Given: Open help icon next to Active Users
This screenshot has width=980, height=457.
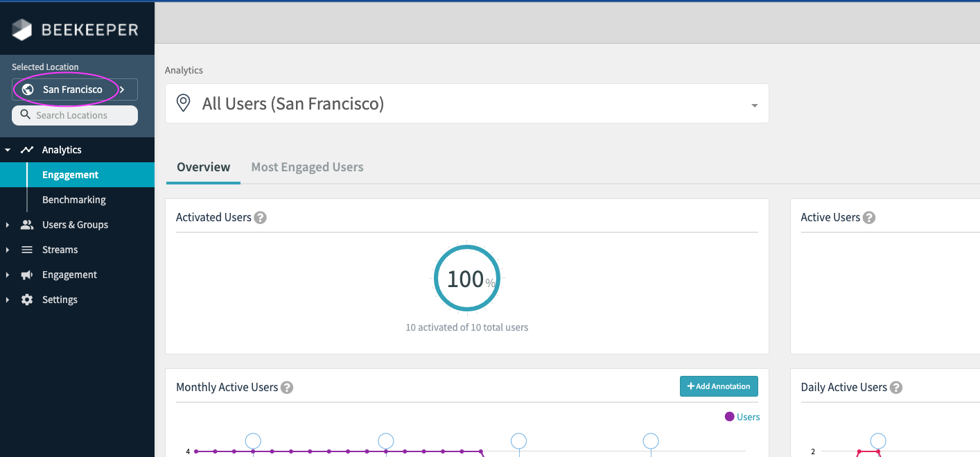Looking at the screenshot, I should [x=868, y=218].
